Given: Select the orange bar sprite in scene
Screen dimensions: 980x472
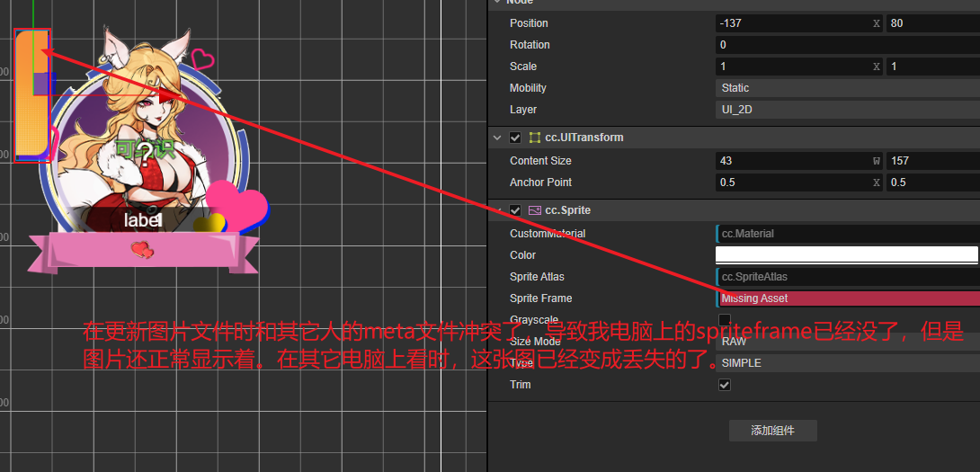Looking at the screenshot, I should [31, 94].
